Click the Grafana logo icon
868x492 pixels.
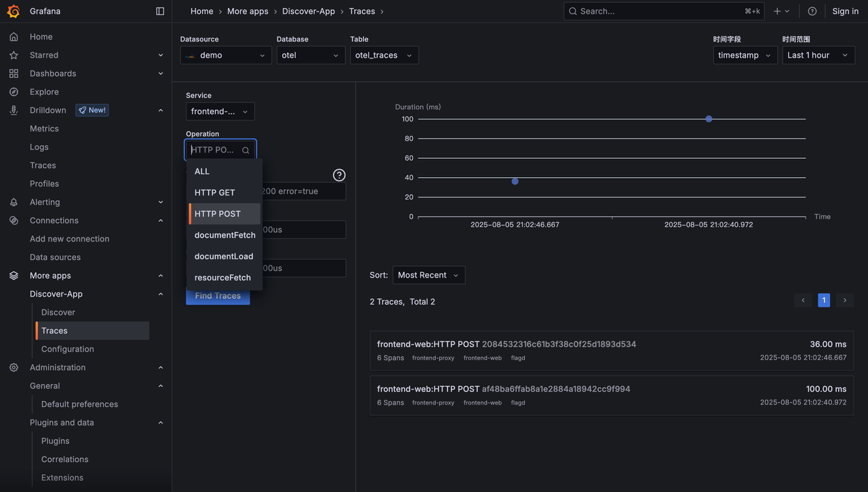coord(14,11)
